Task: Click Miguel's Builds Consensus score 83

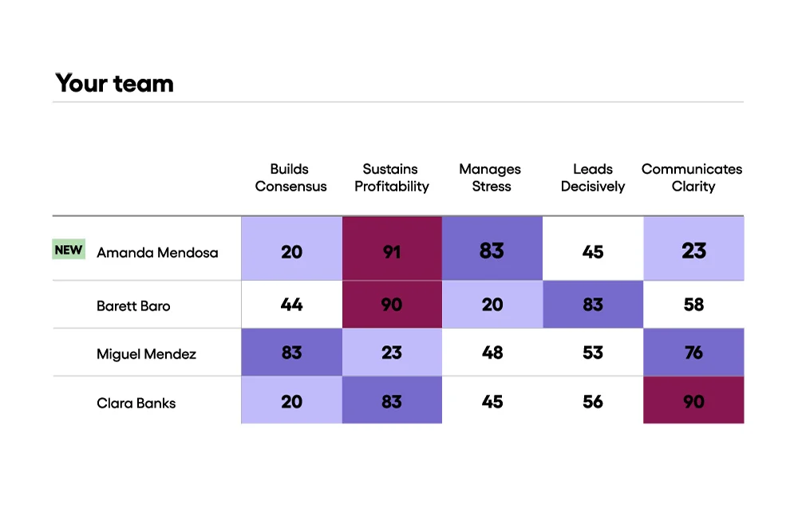Action: (291, 353)
